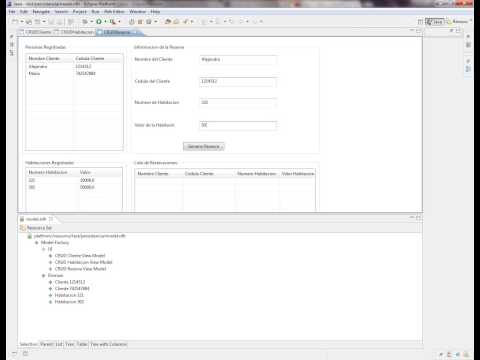Expand the Model Factory tree node
480x360 pixels.
(x=37, y=243)
